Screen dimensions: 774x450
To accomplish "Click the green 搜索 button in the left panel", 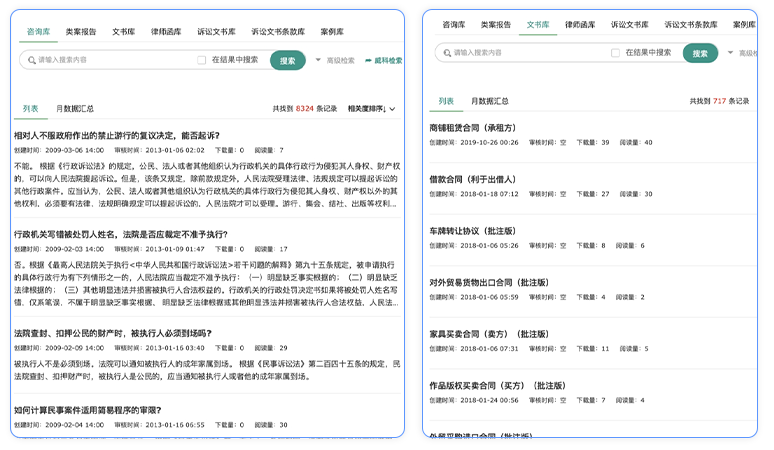I will (x=288, y=60).
